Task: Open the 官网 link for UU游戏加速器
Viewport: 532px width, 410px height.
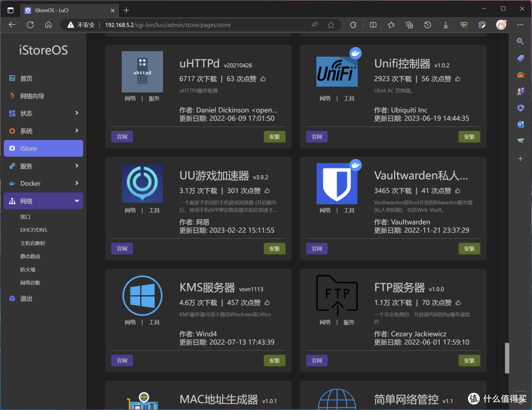Action: 122,249
